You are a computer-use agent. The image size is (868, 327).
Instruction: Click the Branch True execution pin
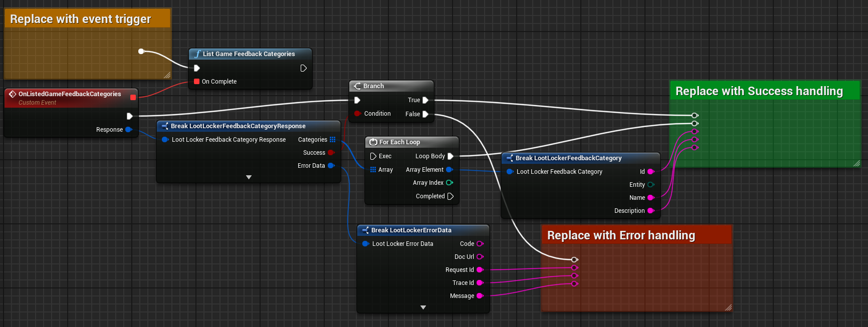(x=425, y=100)
